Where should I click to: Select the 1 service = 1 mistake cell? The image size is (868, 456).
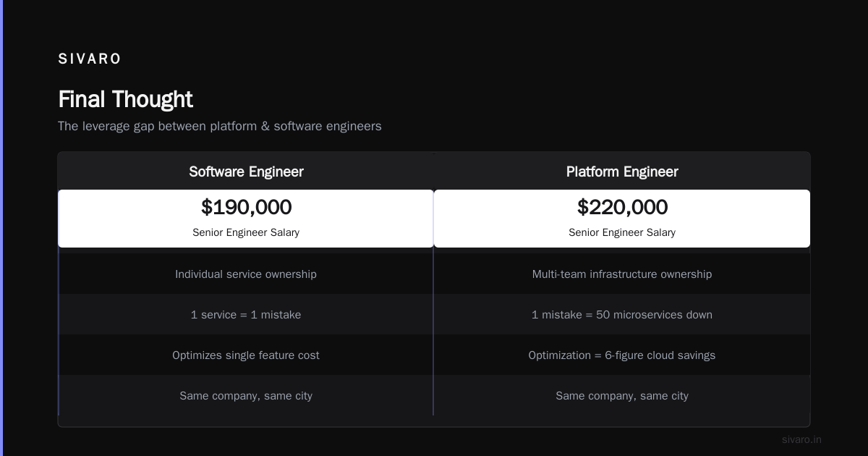coord(246,315)
